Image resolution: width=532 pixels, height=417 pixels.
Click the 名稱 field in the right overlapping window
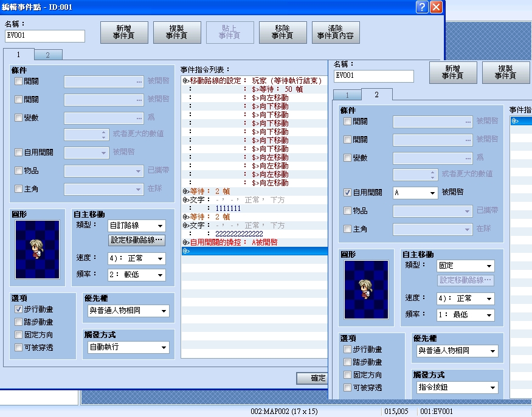pyautogui.click(x=373, y=76)
